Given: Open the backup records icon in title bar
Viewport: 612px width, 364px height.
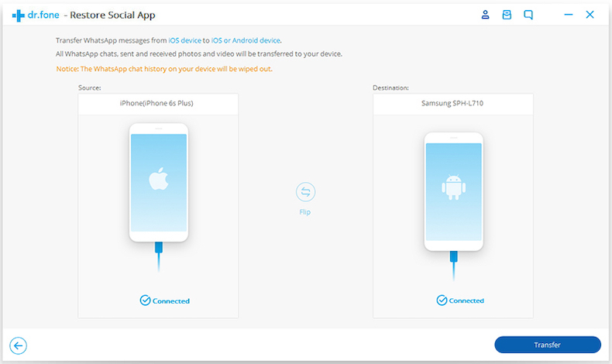Looking at the screenshot, I should [507, 15].
